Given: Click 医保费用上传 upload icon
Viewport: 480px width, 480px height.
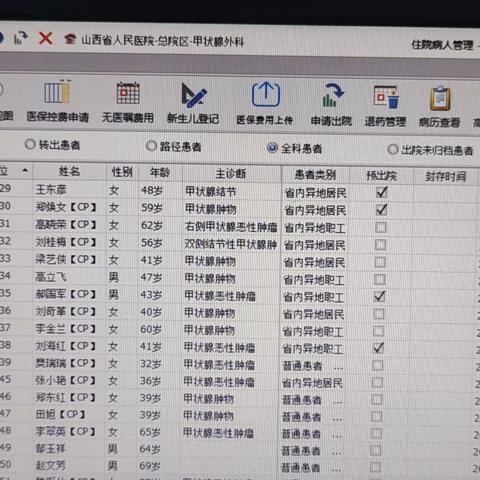Looking at the screenshot, I should pyautogui.click(x=265, y=95).
